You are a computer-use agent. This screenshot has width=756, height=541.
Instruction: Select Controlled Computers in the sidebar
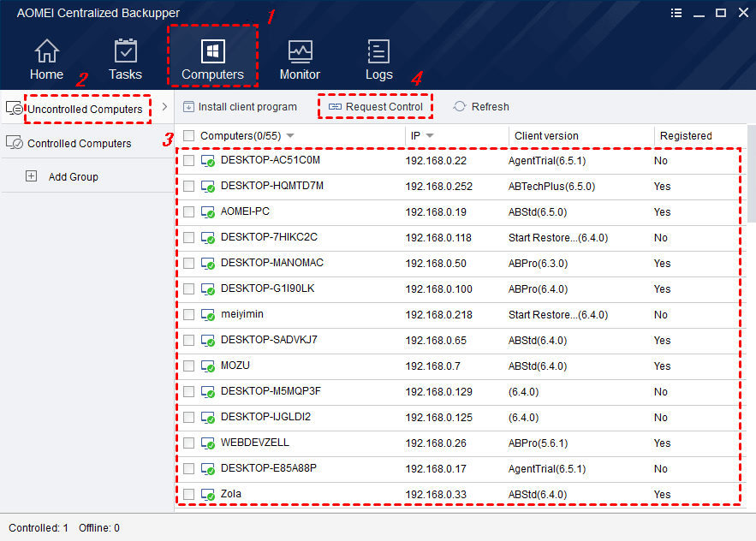(79, 144)
